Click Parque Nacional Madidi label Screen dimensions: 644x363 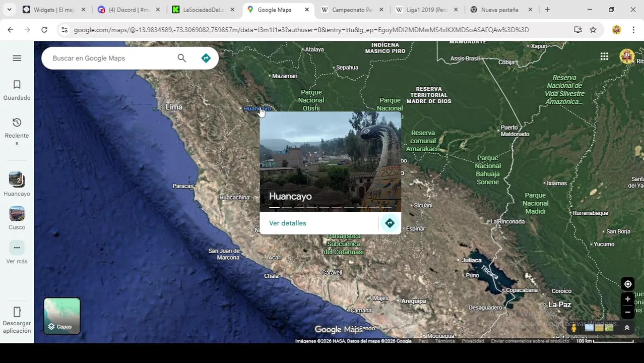pos(535,203)
